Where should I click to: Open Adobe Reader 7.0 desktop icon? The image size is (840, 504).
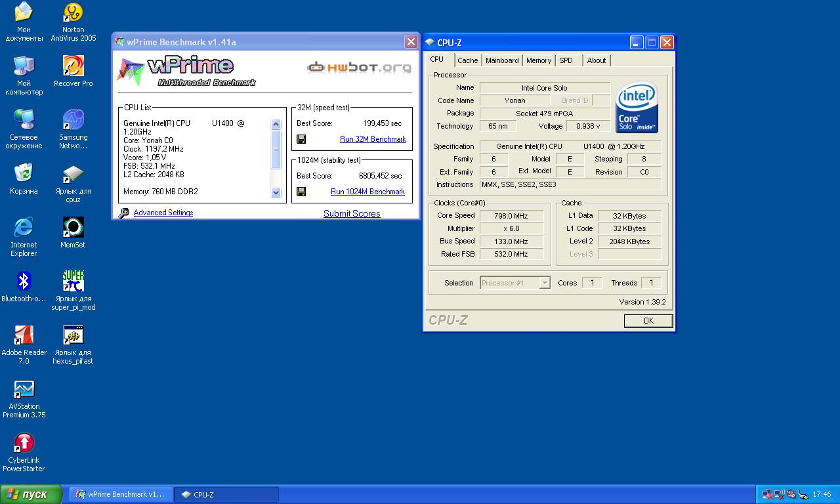click(x=24, y=345)
